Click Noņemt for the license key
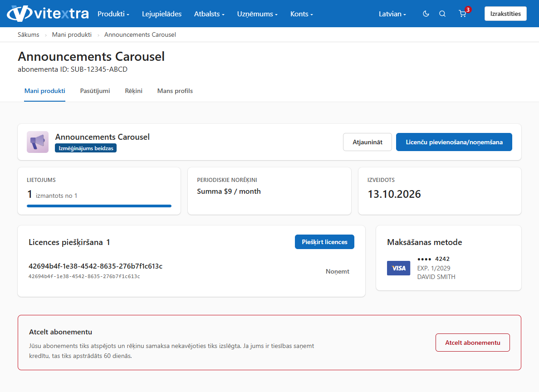The image size is (539, 392). tap(338, 271)
